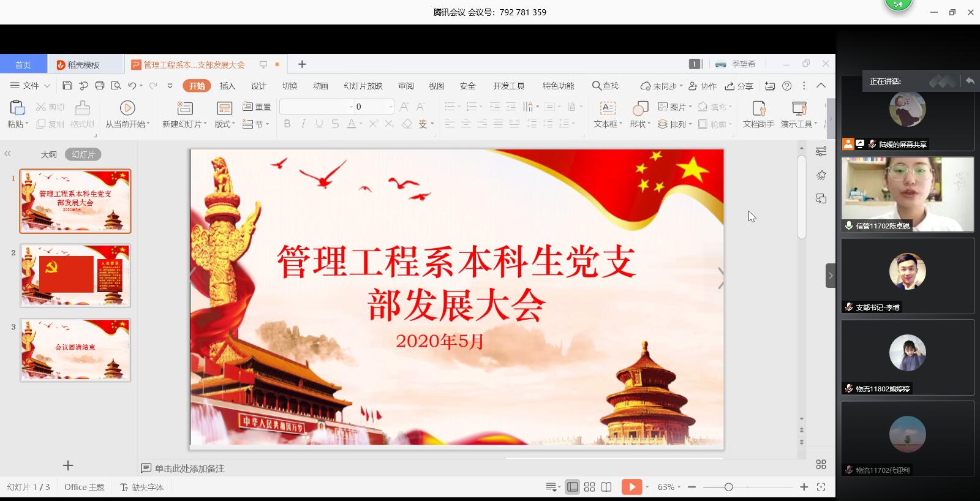Start slideshow from current slide button
This screenshot has width=980, height=501.
coord(127,108)
